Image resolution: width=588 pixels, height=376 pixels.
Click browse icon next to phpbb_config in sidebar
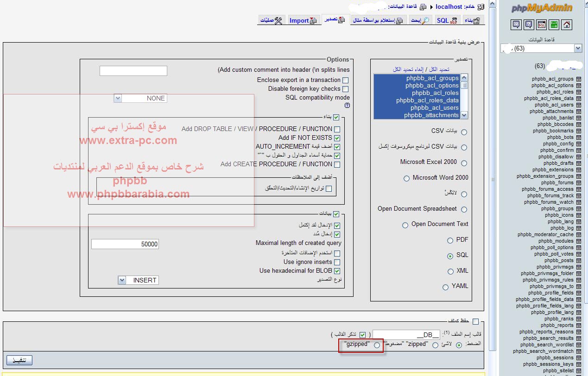578,144
